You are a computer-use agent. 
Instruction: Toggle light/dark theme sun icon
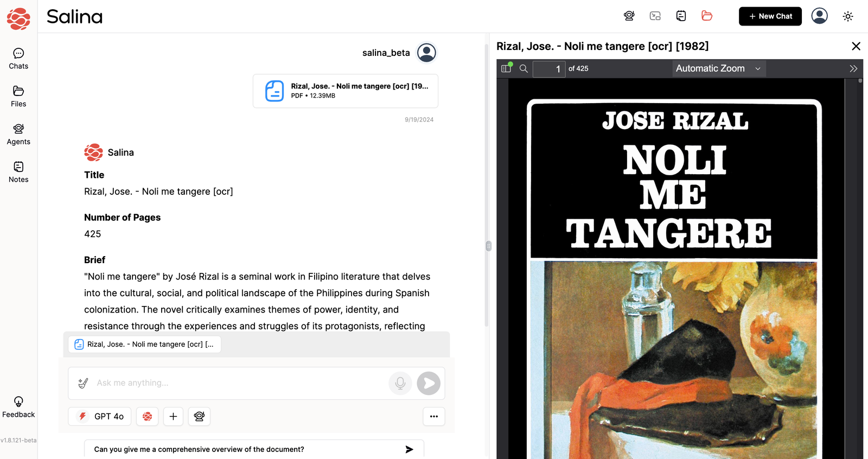[848, 16]
